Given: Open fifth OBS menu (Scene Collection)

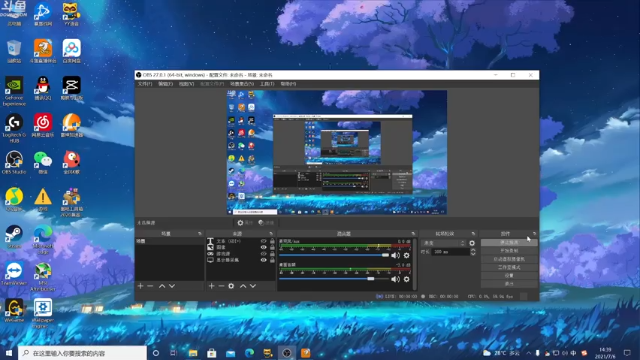Looking at the screenshot, I should point(242,84).
